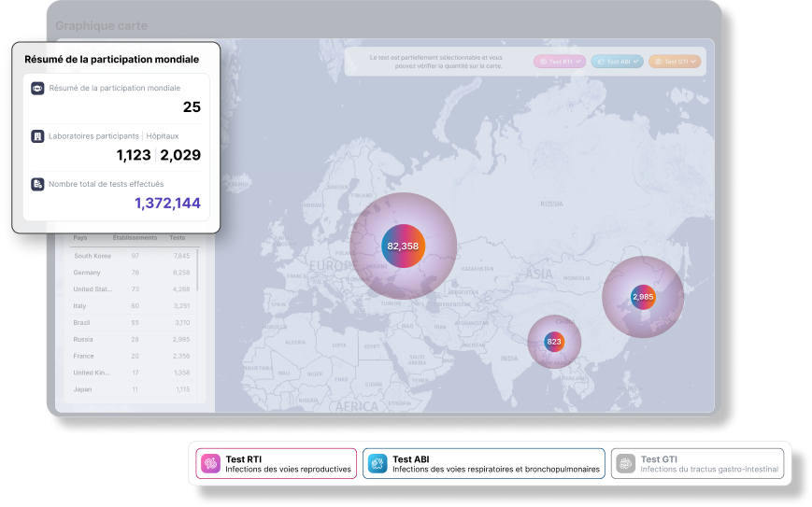Image resolution: width=812 pixels, height=507 pixels.
Task: Click the 82,358 map cluster bubble
Action: tap(403, 246)
